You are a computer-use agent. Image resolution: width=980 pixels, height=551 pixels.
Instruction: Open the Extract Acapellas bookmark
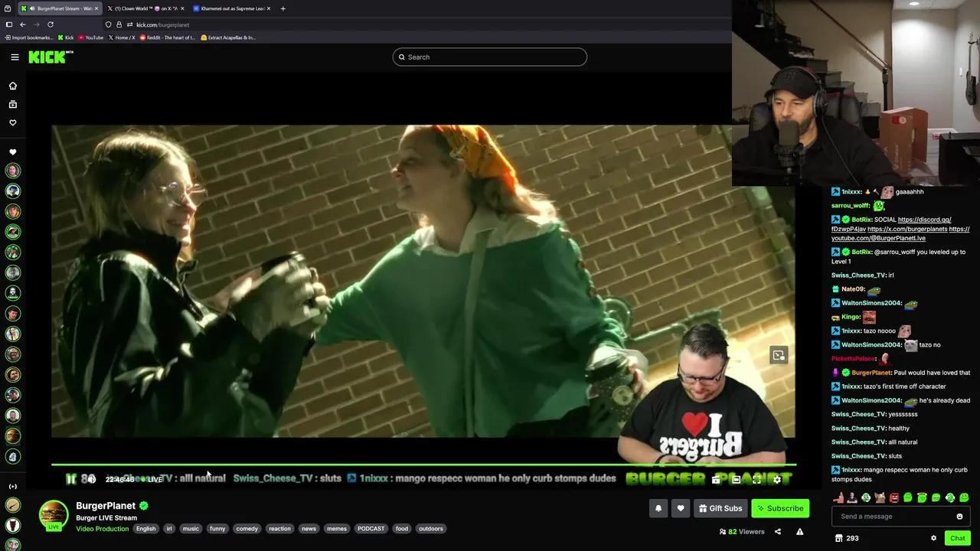tap(228, 37)
